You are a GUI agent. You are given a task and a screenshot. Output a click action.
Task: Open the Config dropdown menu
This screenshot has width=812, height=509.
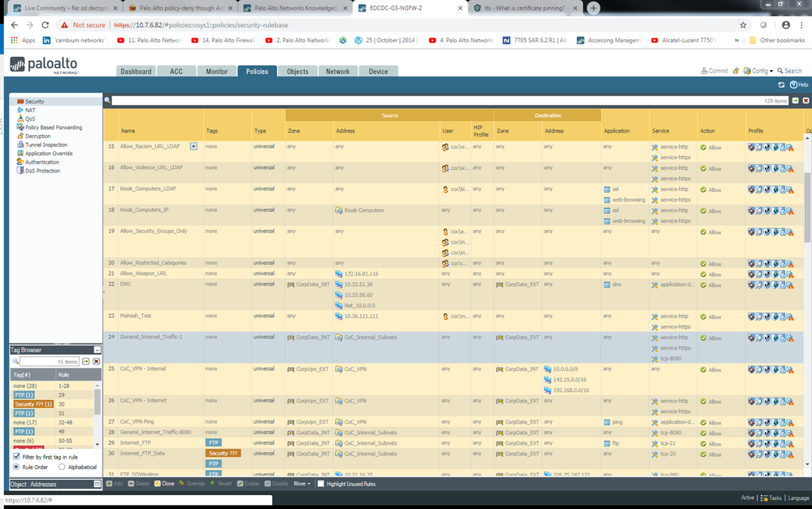tap(758, 71)
